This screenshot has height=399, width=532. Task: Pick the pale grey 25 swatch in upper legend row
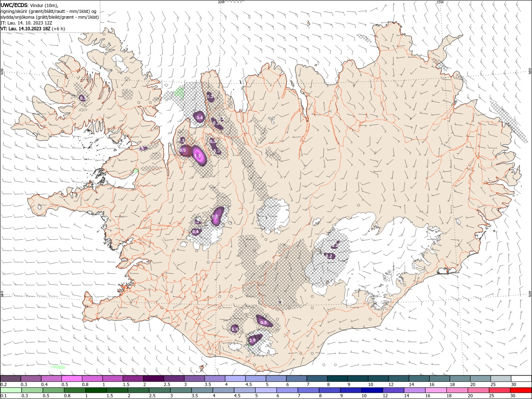point(501,379)
